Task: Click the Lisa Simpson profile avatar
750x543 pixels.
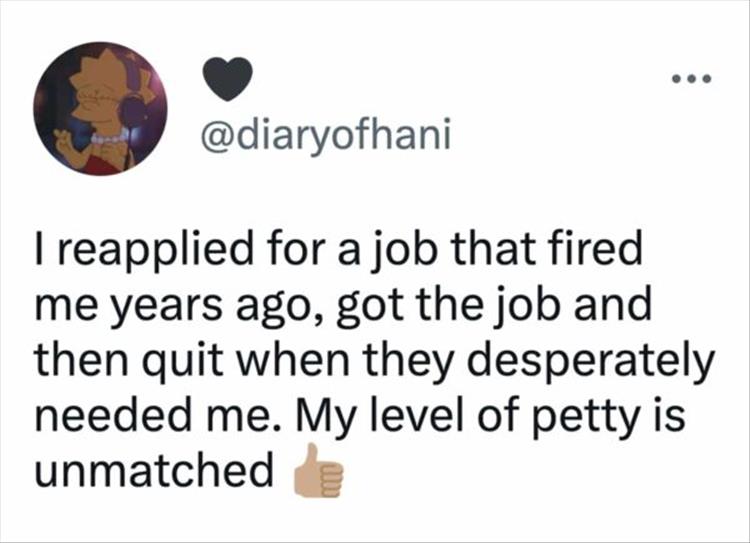Action: click(98, 110)
